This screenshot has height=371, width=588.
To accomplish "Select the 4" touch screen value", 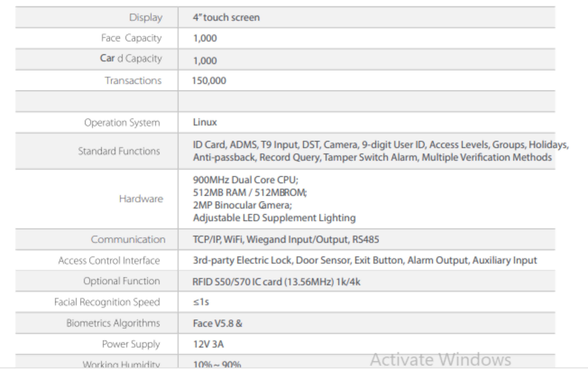I will pos(226,18).
